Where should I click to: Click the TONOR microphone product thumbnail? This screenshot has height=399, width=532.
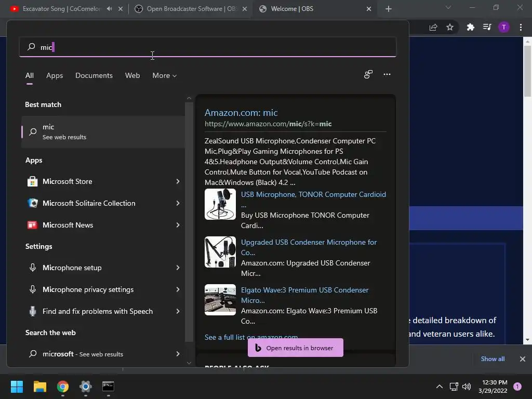tap(220, 204)
